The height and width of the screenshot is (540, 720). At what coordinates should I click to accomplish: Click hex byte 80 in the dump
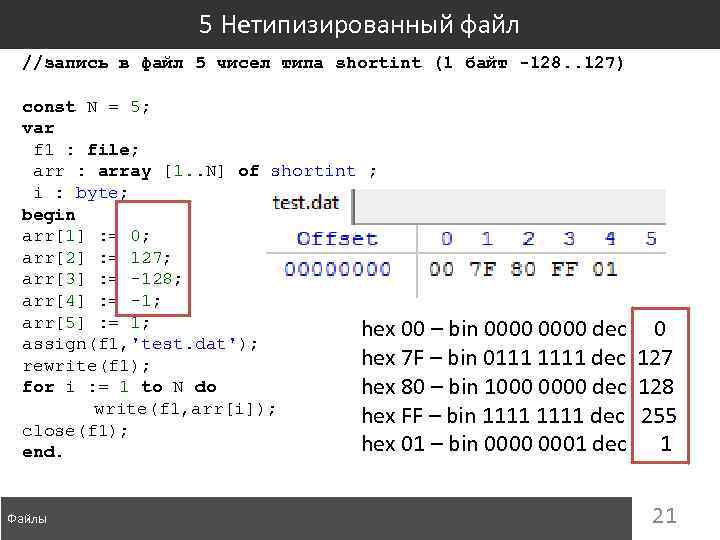tap(523, 269)
